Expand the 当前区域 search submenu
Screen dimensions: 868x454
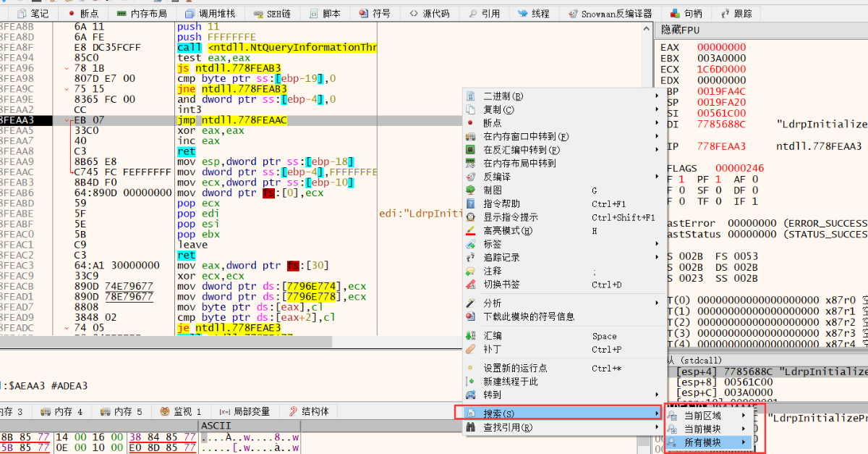tap(702, 416)
